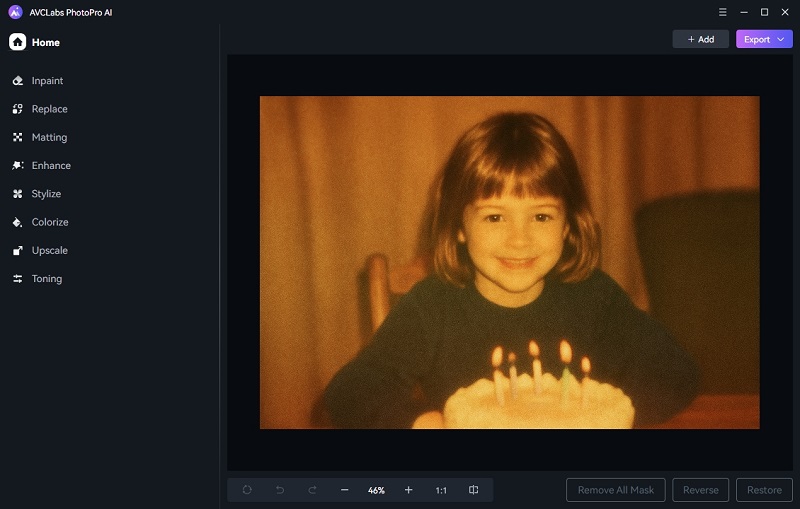Open the Colorize menu label
Image resolution: width=800 pixels, height=509 pixels.
point(50,222)
